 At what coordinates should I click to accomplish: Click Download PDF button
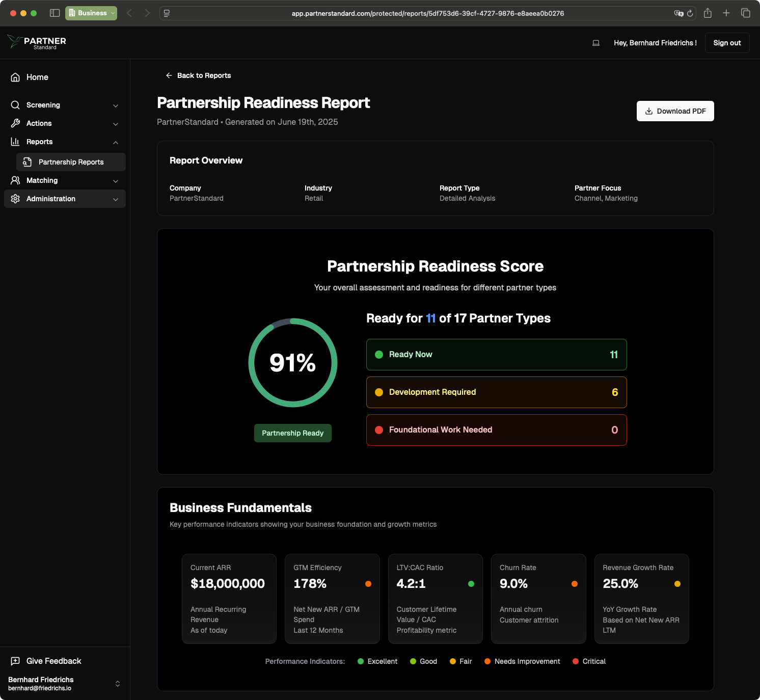[675, 111]
